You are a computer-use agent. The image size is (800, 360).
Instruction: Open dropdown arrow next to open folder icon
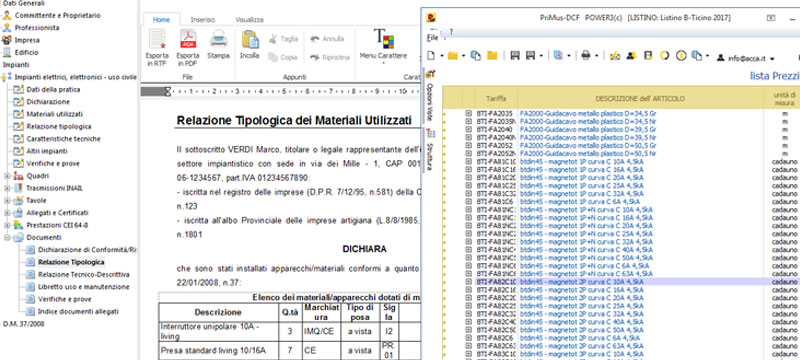pyautogui.click(x=463, y=56)
